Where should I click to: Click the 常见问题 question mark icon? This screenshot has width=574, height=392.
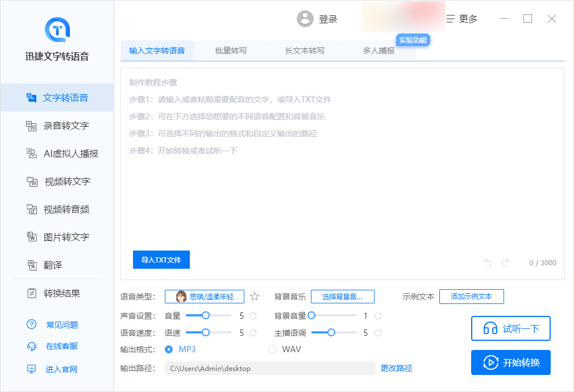pyautogui.click(x=31, y=324)
